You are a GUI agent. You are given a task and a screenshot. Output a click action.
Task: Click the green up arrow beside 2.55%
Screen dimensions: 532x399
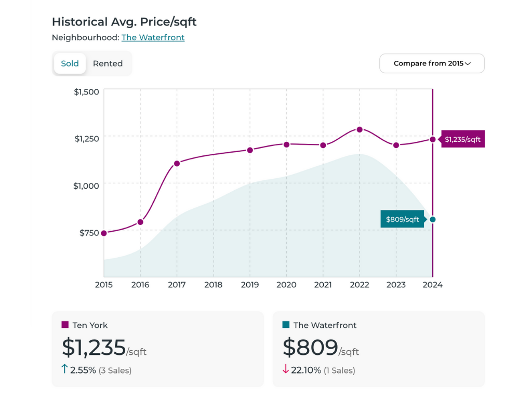click(x=64, y=369)
